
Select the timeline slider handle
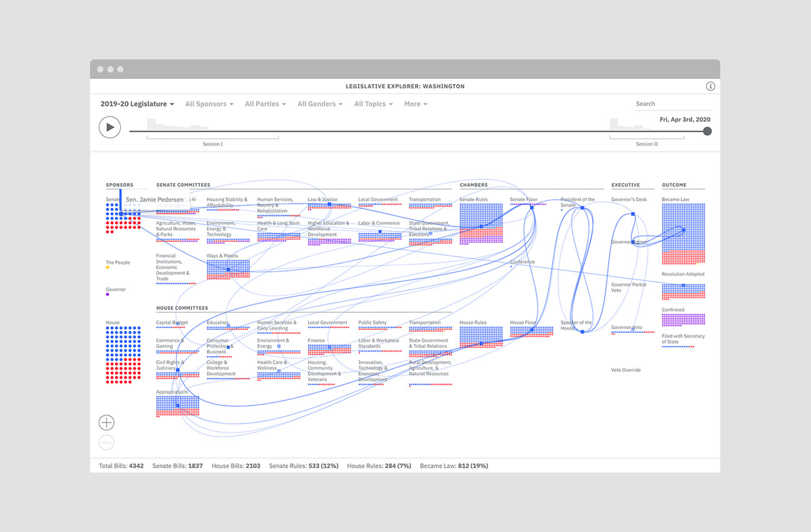tap(707, 131)
